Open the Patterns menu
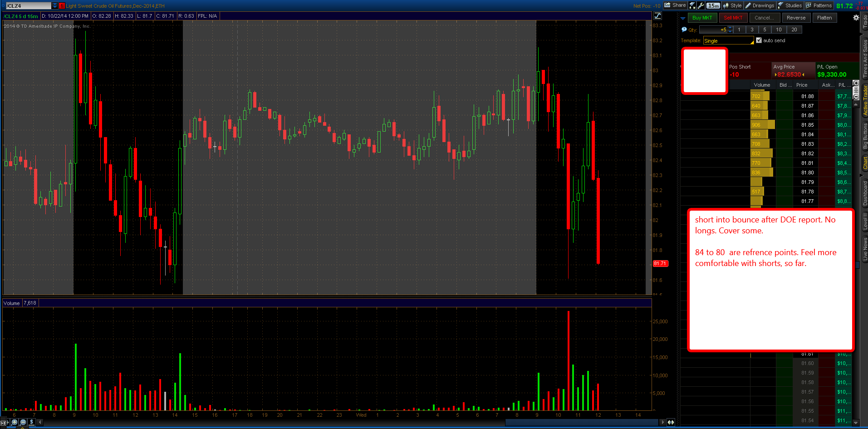Screen dimensions: 868x429 point(819,5)
